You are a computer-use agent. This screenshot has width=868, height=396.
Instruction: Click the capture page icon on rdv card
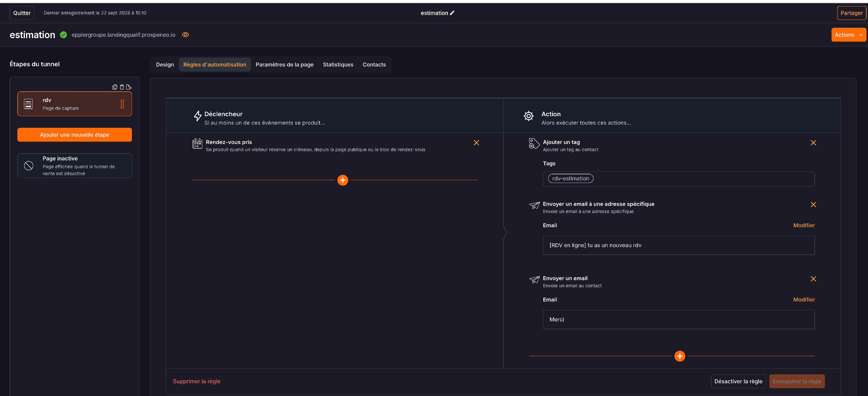29,104
